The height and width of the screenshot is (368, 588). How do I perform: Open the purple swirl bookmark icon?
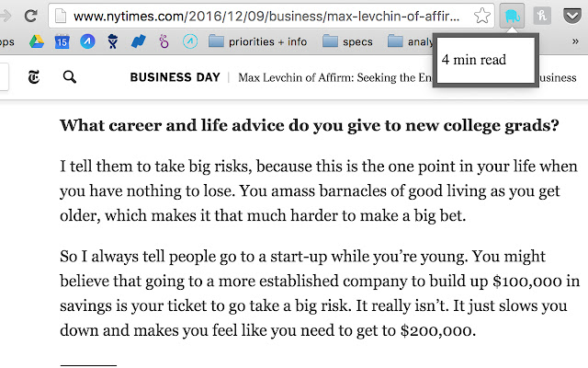pyautogui.click(x=164, y=41)
